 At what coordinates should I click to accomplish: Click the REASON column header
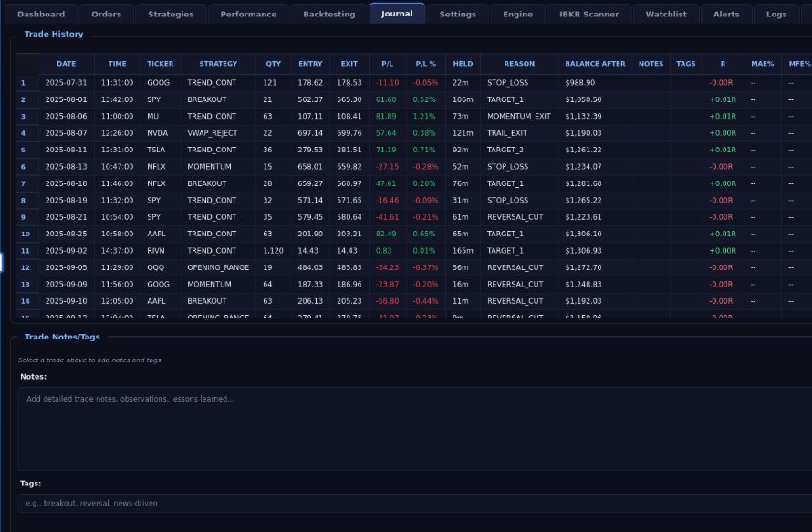(x=519, y=64)
